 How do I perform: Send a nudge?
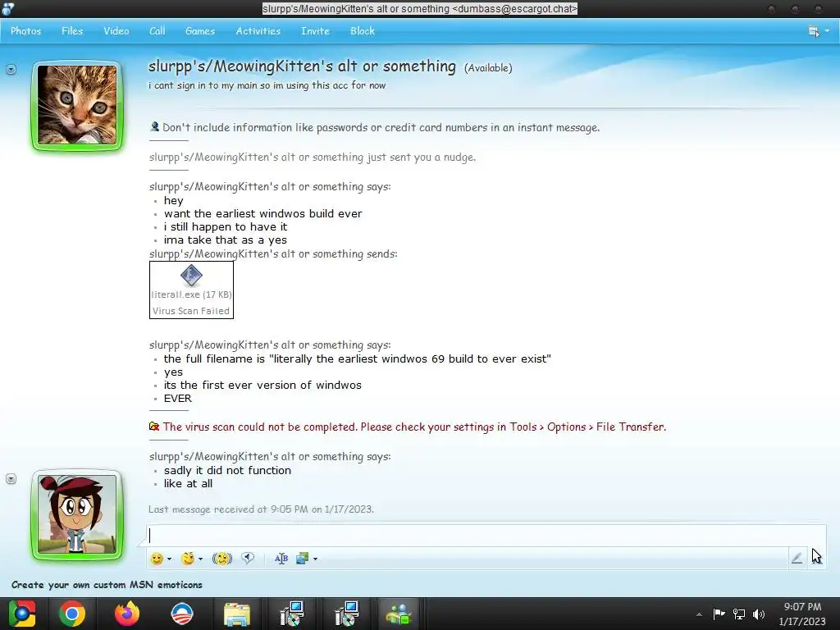point(221,559)
